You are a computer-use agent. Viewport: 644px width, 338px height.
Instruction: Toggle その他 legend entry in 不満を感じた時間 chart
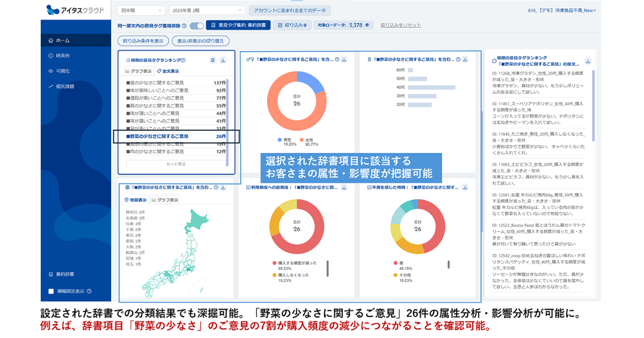[402, 277]
